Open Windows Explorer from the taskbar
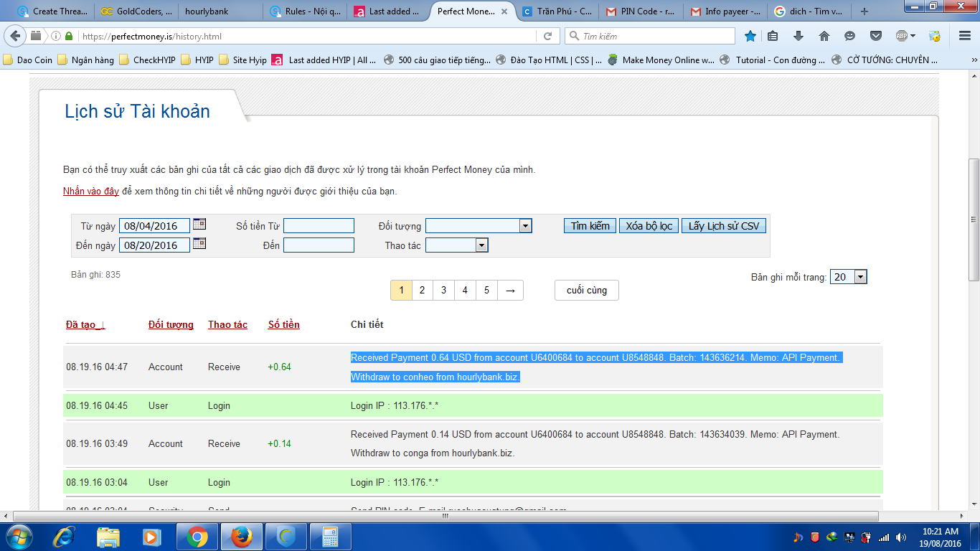Viewport: 980px width, 551px height. (x=108, y=536)
